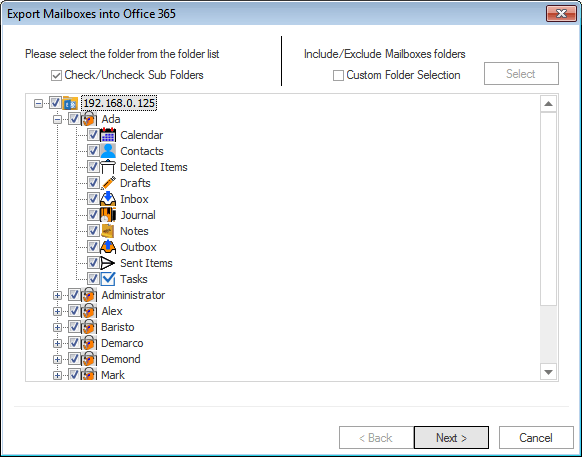
Task: Click the Deleted Items trash icon
Action: [108, 167]
